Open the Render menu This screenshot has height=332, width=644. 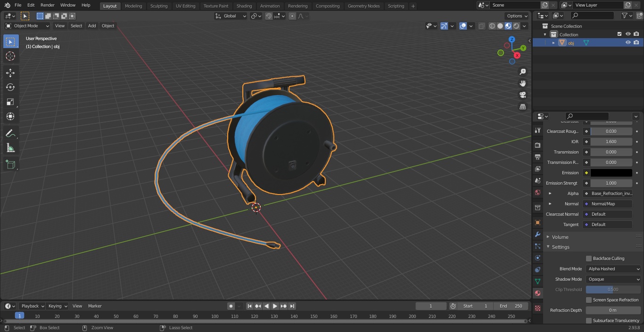(48, 5)
